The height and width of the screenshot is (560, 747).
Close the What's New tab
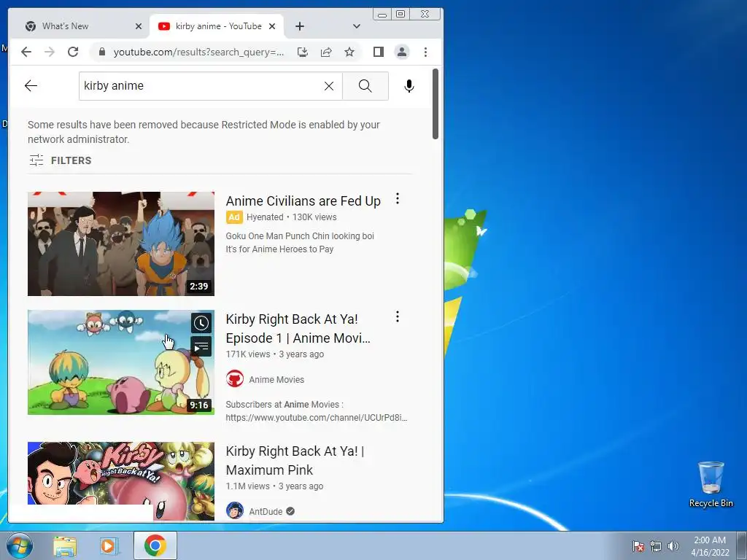(139, 26)
